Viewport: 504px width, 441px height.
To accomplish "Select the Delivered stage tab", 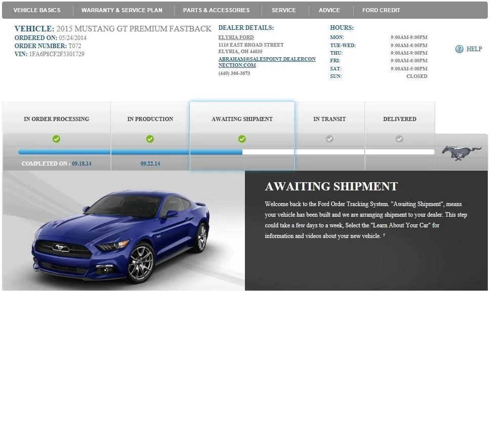I will [x=400, y=119].
